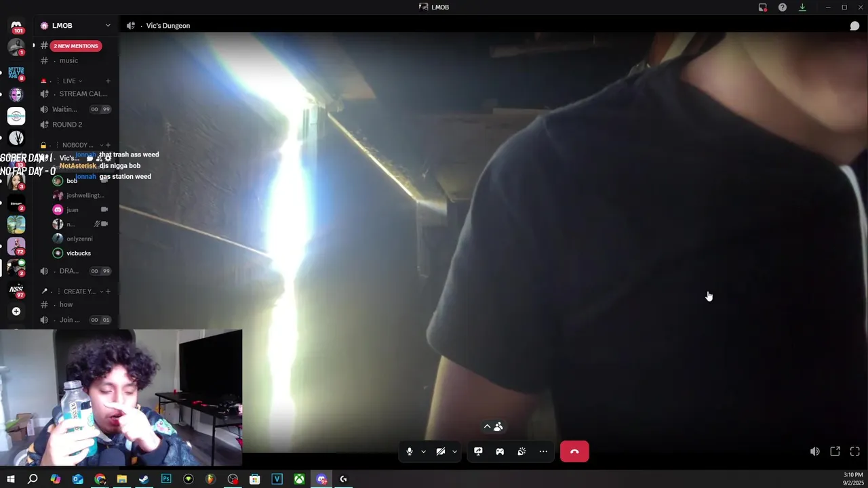Create channel in LIVE category
This screenshot has height=488, width=868.
point(107,81)
